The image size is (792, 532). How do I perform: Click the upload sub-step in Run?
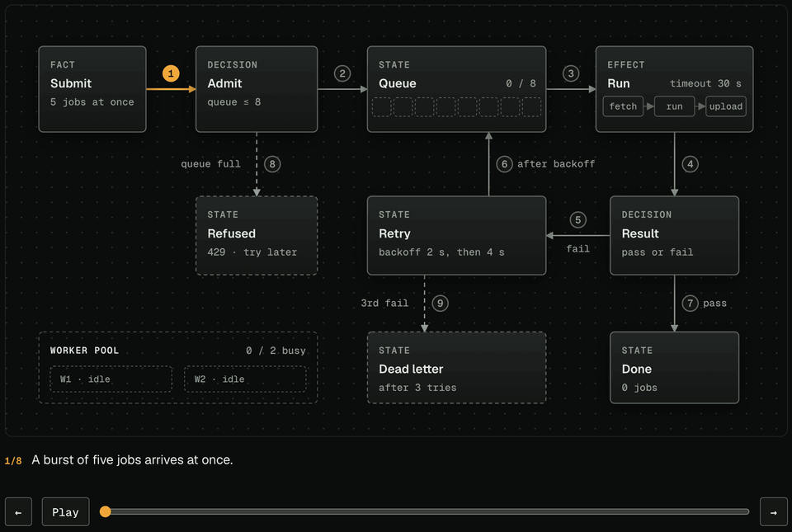click(x=726, y=106)
